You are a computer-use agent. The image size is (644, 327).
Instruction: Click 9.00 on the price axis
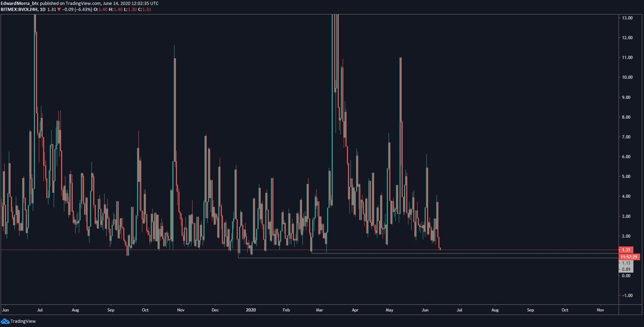point(626,97)
